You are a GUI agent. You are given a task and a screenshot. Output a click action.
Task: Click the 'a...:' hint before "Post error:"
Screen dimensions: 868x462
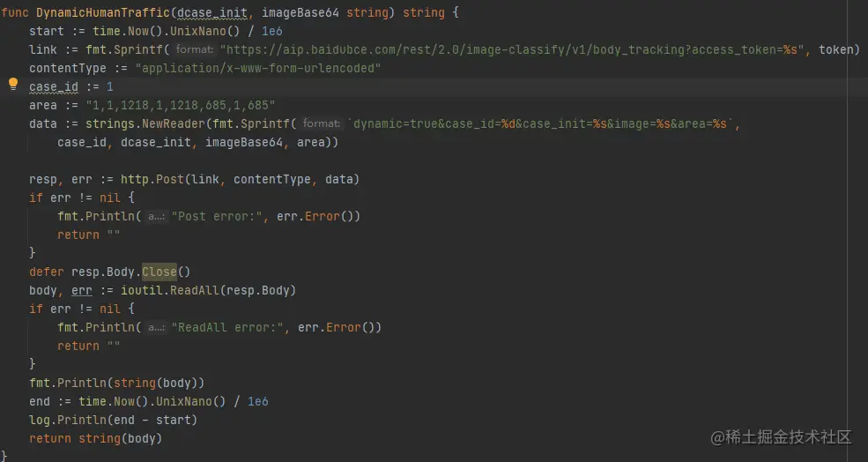coord(156,216)
